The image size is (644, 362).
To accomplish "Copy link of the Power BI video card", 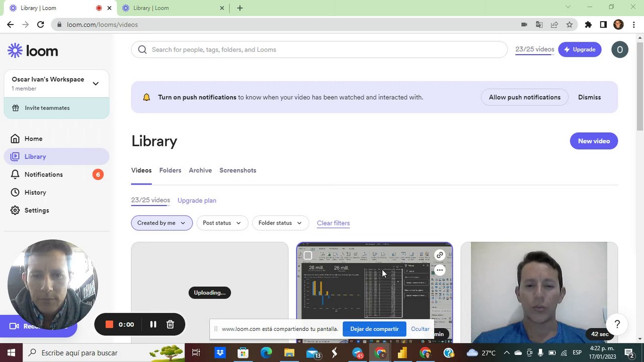I will (439, 255).
